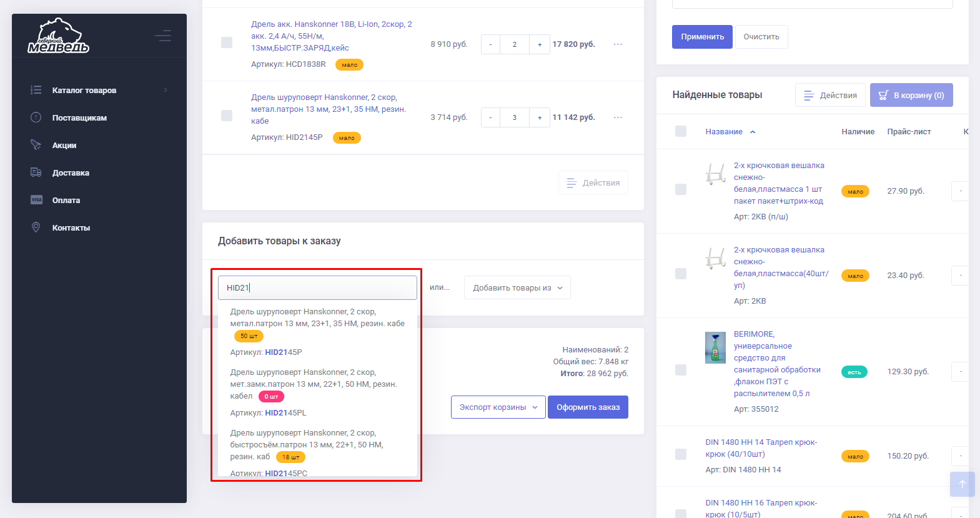980x518 pixels.
Task: Open the вешалка пластмасса(40шт/уп) link
Action: [x=781, y=267]
